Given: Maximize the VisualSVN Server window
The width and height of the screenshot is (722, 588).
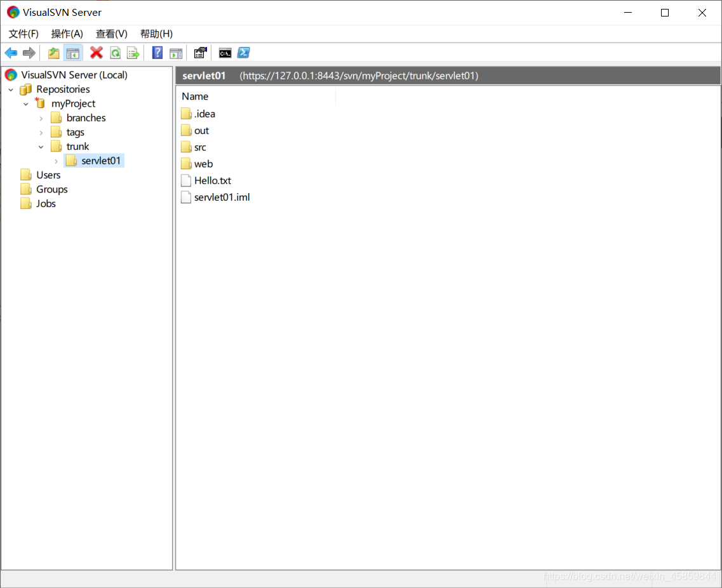Looking at the screenshot, I should (665, 13).
